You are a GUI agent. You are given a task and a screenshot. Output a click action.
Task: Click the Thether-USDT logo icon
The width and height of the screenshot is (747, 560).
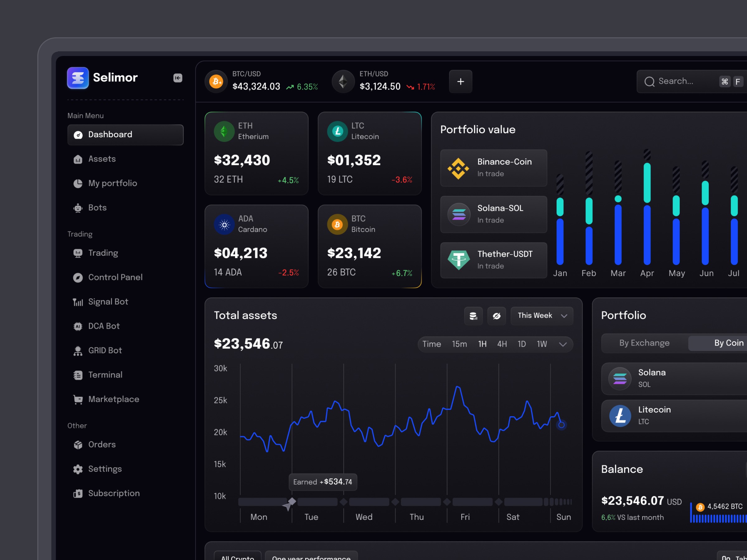pyautogui.click(x=459, y=260)
